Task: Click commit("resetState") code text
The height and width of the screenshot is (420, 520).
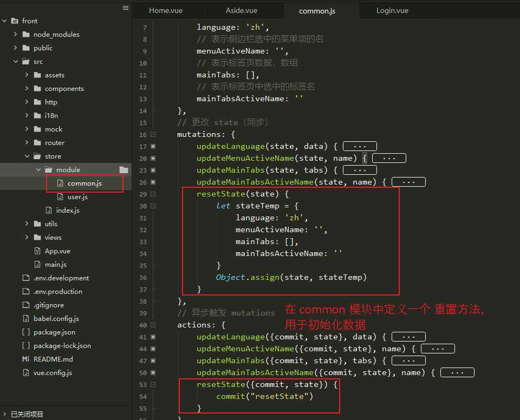Action: click(x=265, y=397)
